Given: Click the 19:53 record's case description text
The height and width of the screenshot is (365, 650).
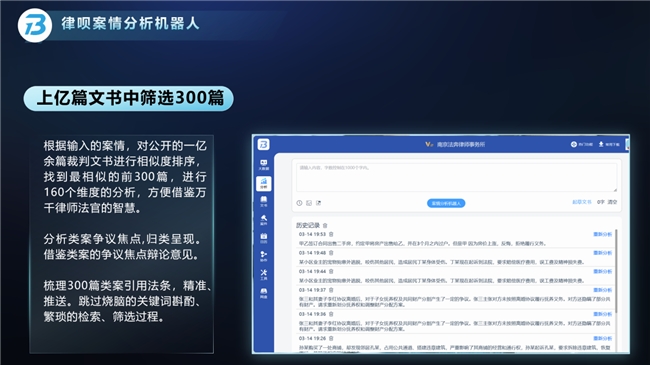Looking at the screenshot, I should (x=422, y=243).
